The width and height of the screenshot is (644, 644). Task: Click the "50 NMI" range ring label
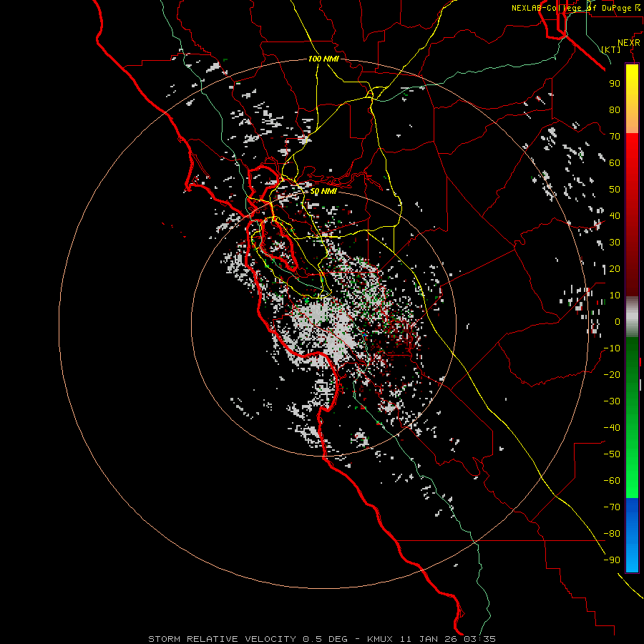[x=323, y=192]
